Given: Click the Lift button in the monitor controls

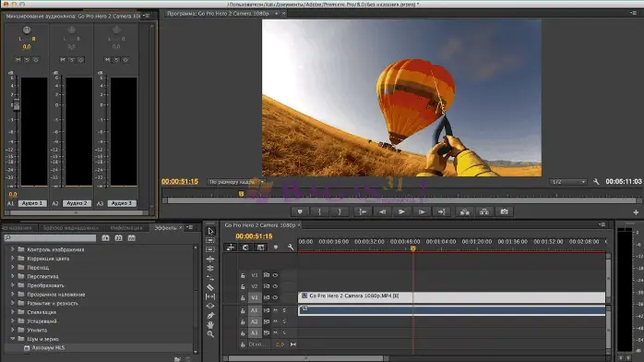Looking at the screenshot, I should 464,211.
